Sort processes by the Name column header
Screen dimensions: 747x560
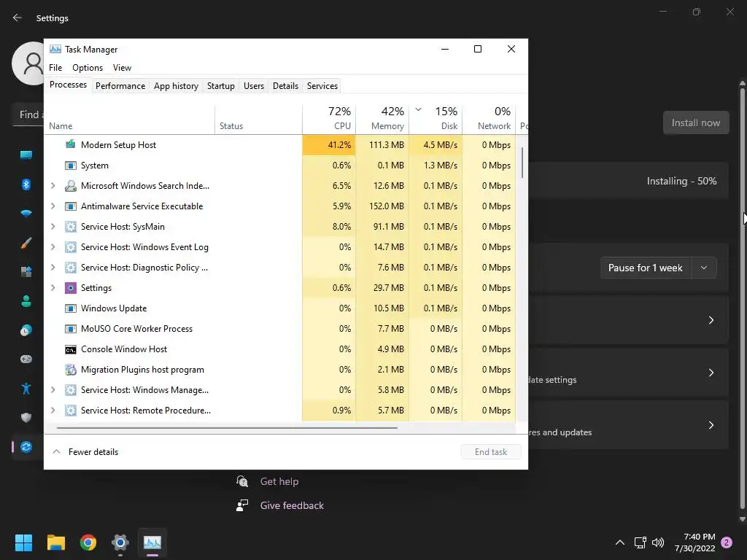[130, 119]
